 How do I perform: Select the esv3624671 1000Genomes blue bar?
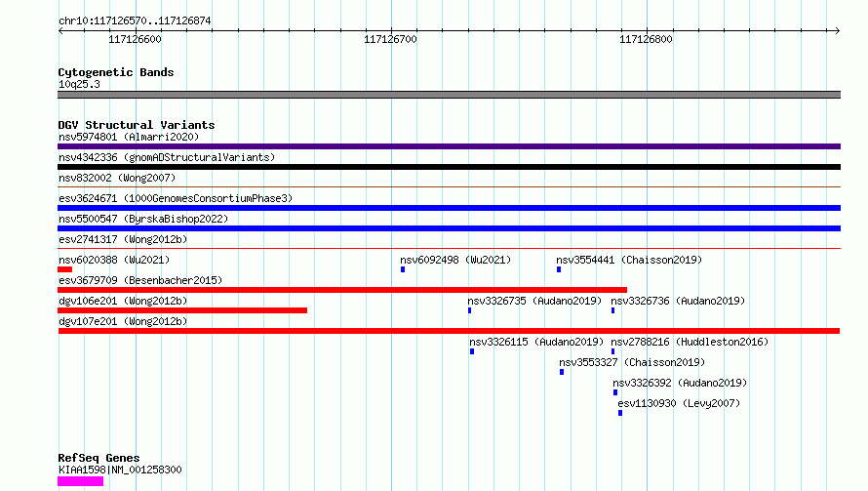coord(449,208)
